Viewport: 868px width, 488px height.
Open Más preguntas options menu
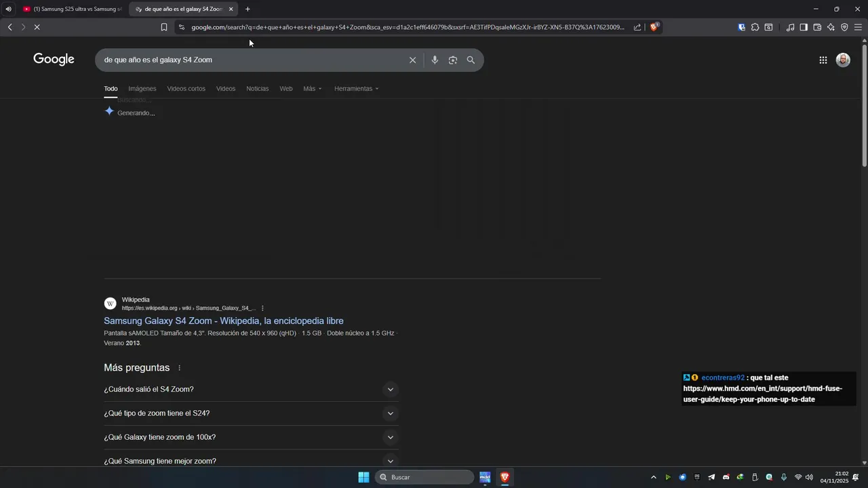pos(180,368)
